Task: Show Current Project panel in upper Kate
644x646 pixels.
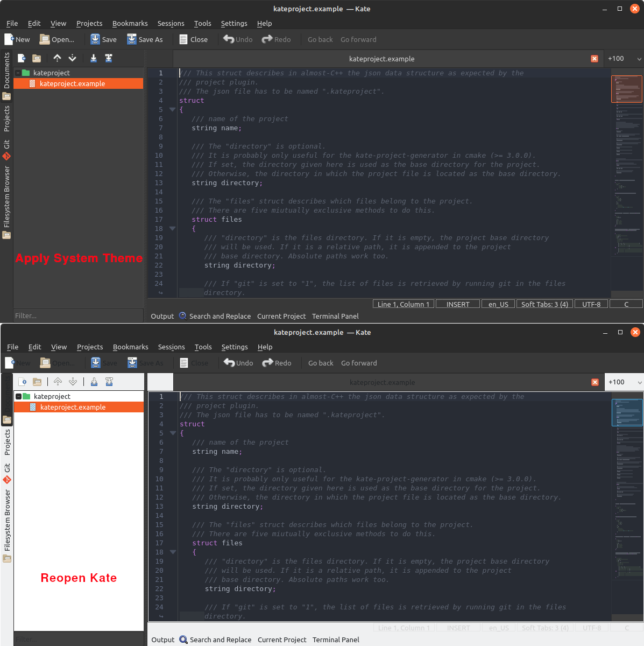Action: [281, 316]
